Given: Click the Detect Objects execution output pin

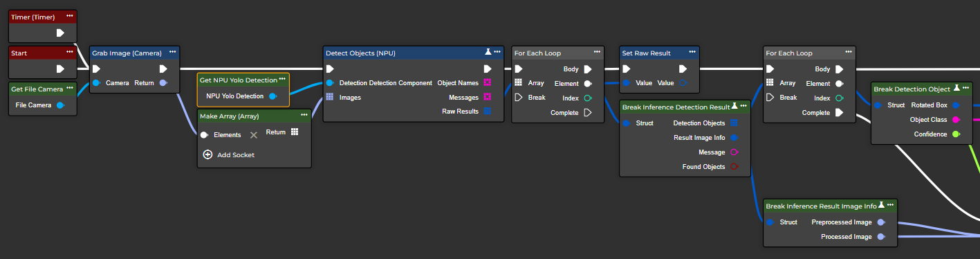Looking at the screenshot, I should (488, 69).
